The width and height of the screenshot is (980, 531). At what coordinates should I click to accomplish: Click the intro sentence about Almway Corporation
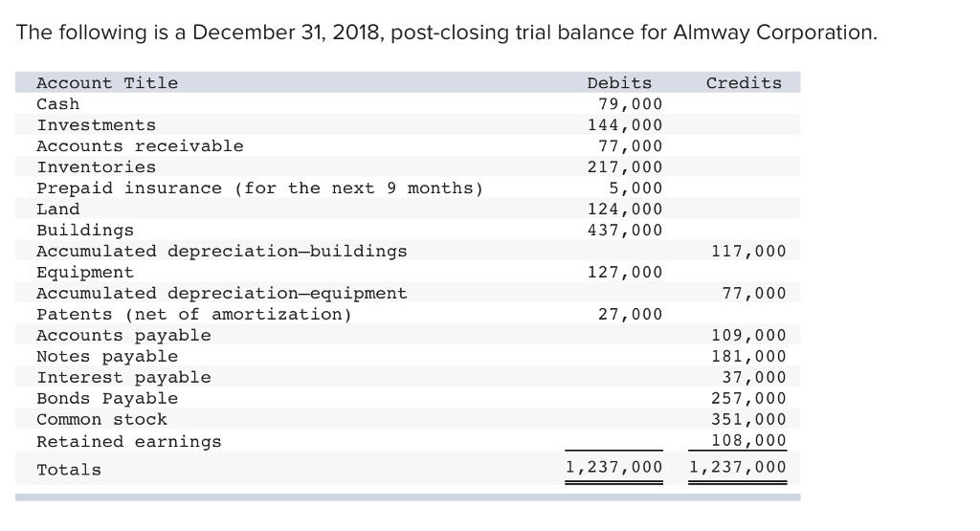446,33
